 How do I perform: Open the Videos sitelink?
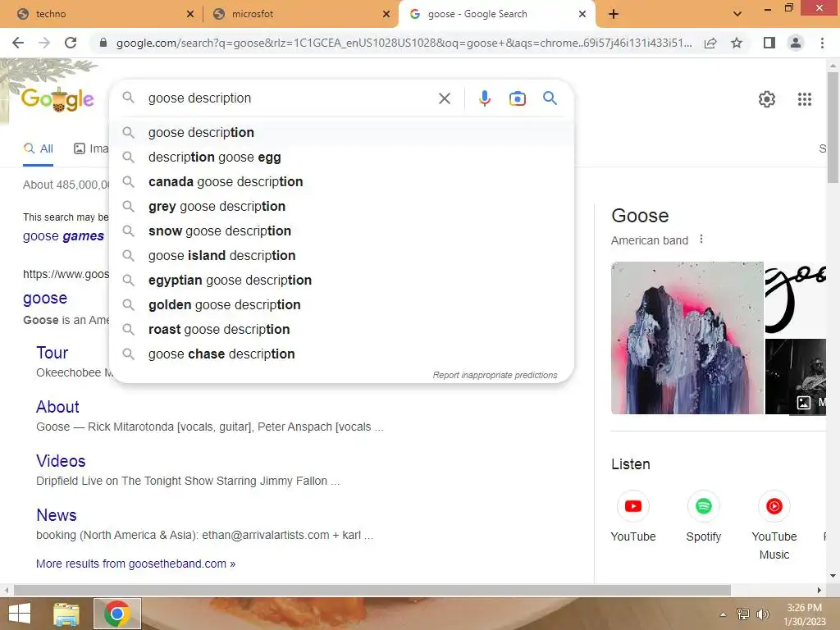(61, 461)
